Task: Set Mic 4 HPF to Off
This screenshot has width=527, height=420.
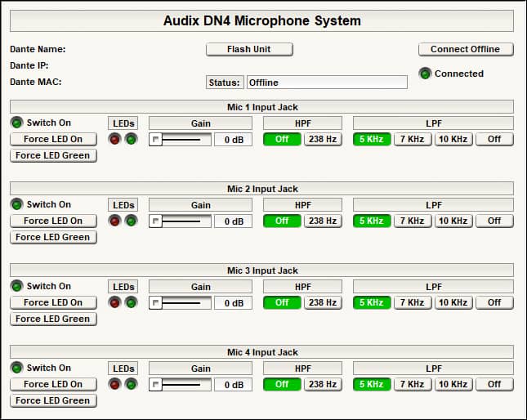Action: coord(282,384)
